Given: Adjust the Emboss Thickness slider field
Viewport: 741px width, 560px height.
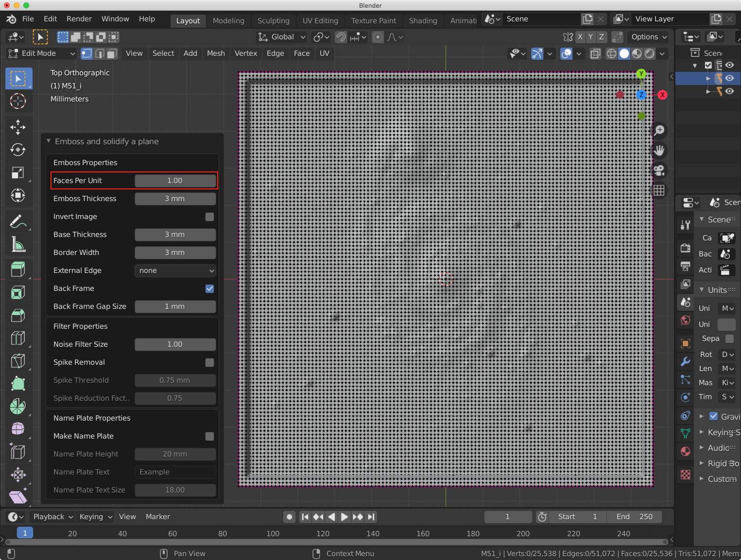Looking at the screenshot, I should [175, 199].
